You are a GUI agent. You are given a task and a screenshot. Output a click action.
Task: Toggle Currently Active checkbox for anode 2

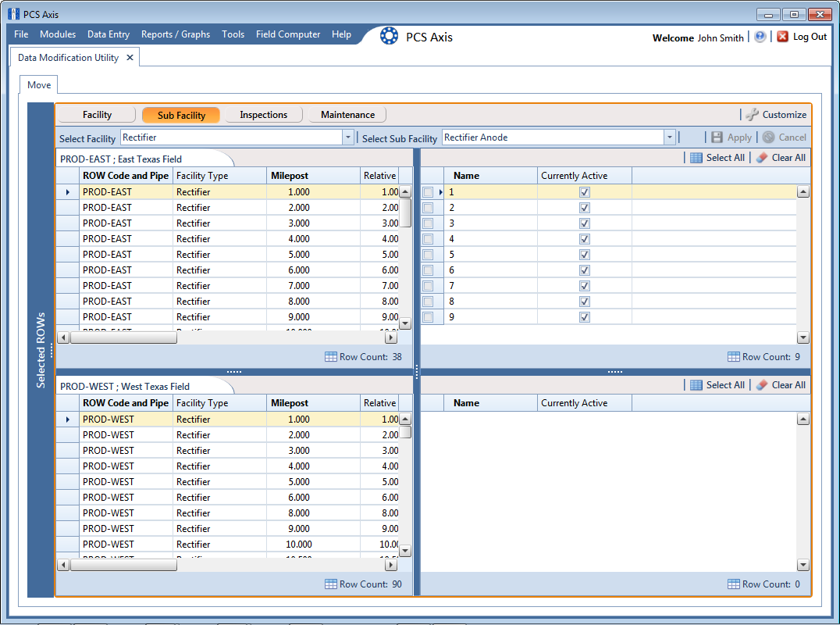pos(585,208)
